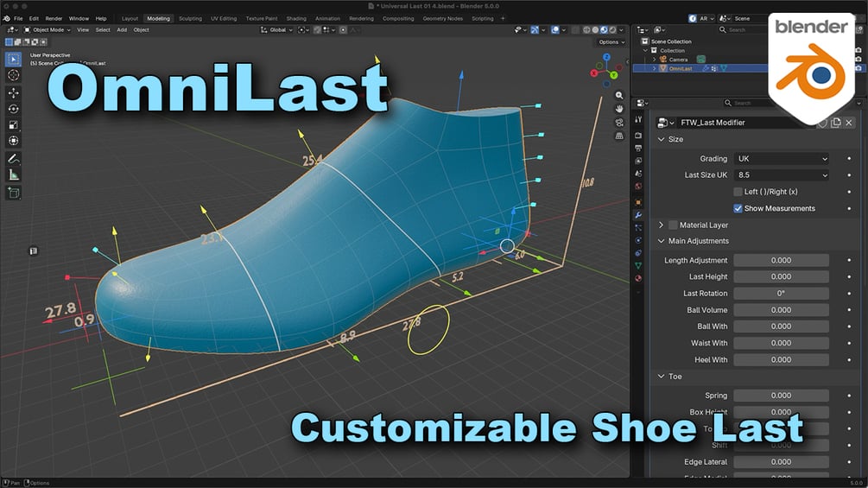The width and height of the screenshot is (868, 488).
Task: Toggle viewport gizmos button
Action: click(x=535, y=30)
